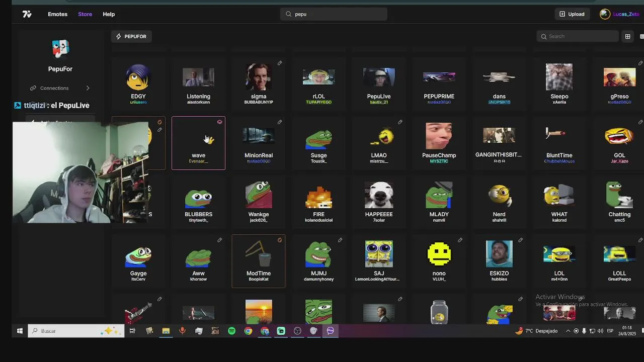644x362 pixels.
Task: Open OBS Studio from the taskbar
Action: 297,331
